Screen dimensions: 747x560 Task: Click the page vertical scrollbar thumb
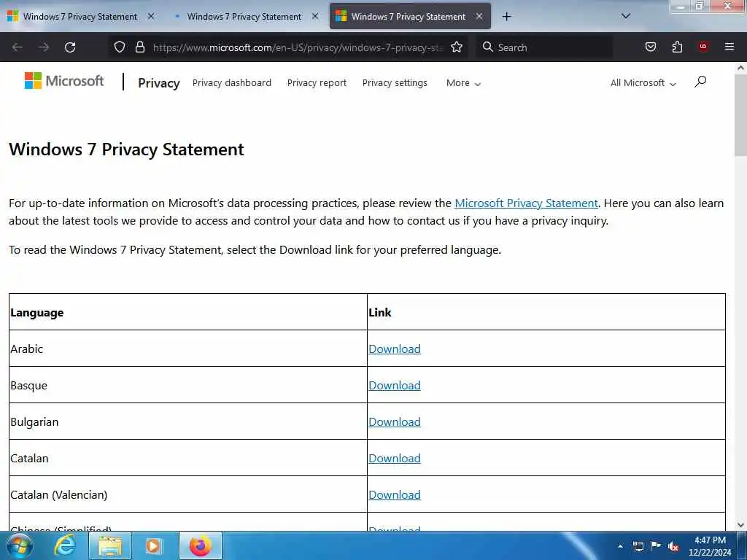click(x=740, y=115)
